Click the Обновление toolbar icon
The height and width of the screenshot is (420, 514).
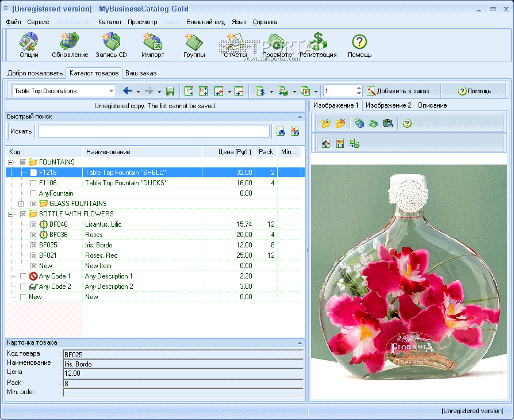[x=70, y=45]
